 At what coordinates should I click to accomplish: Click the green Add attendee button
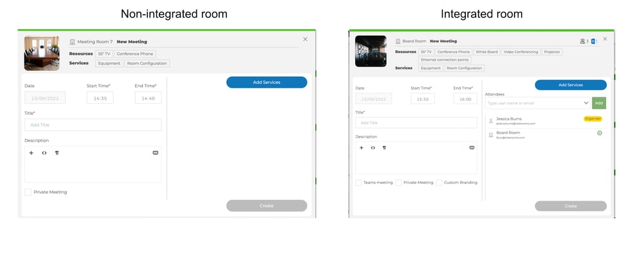[599, 103]
